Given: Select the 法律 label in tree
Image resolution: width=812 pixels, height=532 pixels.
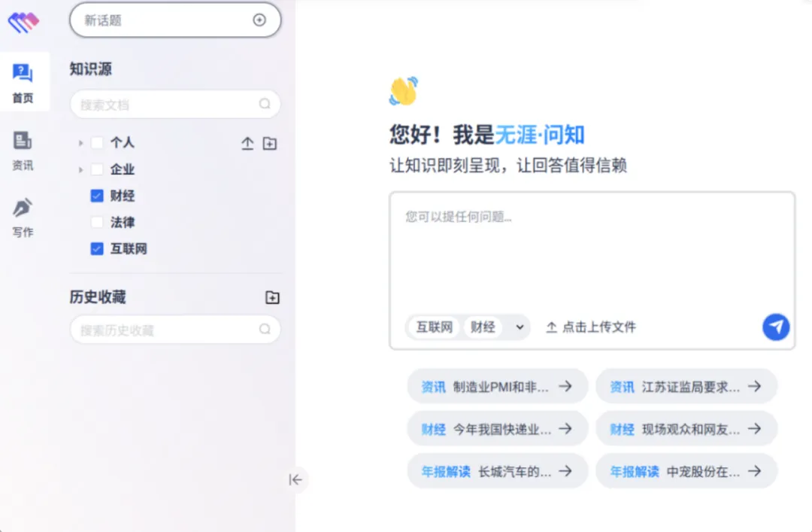Looking at the screenshot, I should point(123,223).
